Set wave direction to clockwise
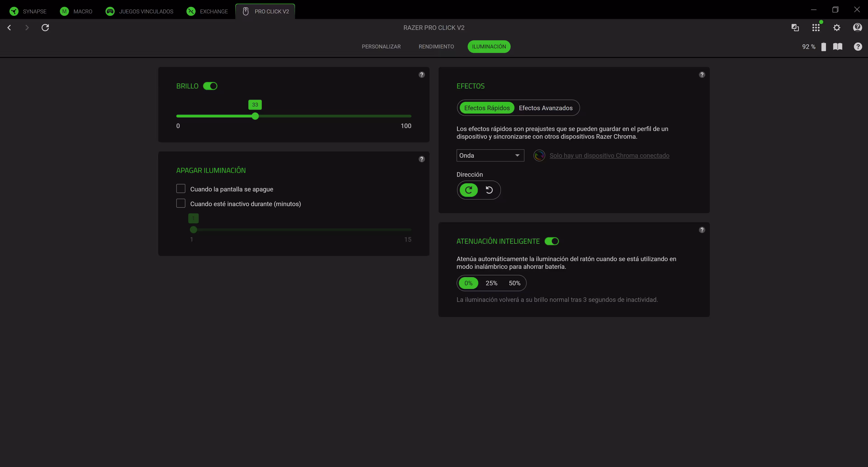Viewport: 868px width, 467px height. 469,190
